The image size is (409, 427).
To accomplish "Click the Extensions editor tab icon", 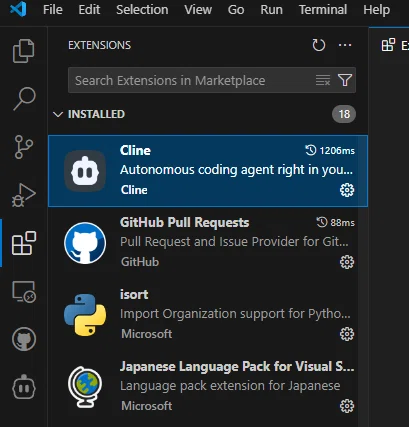I will [388, 45].
